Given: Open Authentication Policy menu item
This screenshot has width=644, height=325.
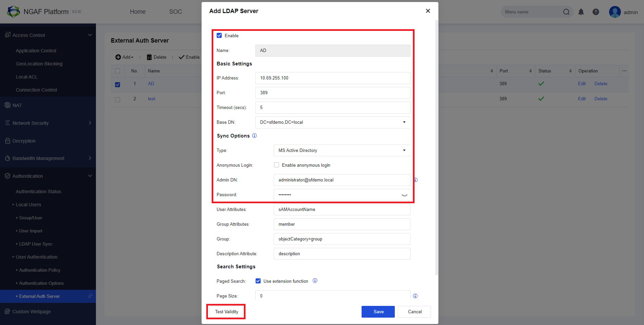Looking at the screenshot, I should pyautogui.click(x=40, y=270).
